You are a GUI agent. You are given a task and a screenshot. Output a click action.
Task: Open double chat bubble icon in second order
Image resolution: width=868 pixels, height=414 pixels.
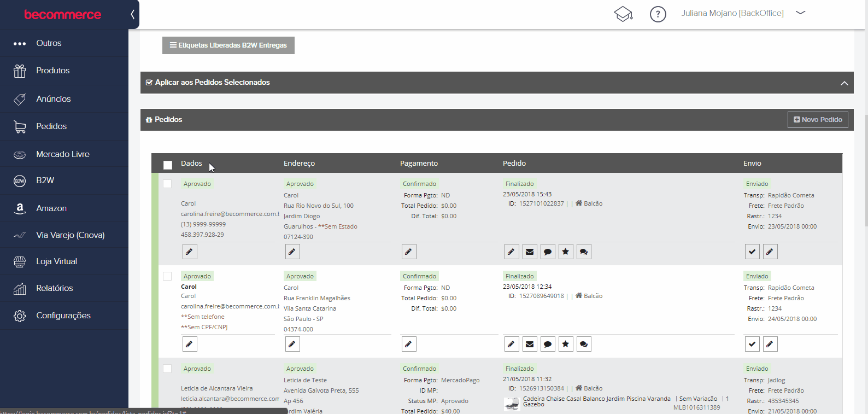584,344
